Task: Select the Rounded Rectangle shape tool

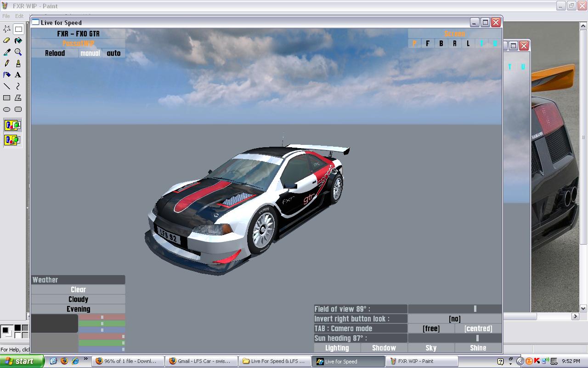Action: 18,109
